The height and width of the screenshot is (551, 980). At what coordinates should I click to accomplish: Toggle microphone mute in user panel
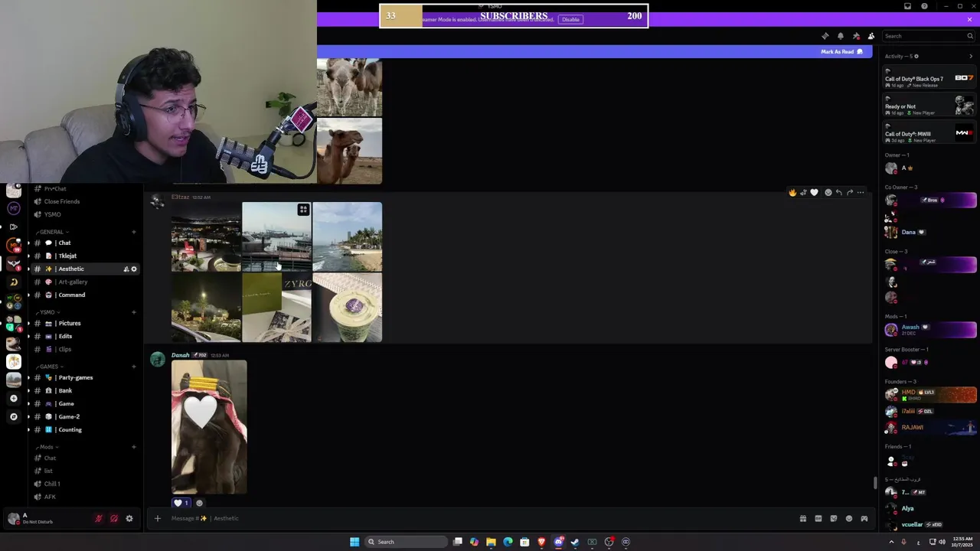(x=99, y=518)
